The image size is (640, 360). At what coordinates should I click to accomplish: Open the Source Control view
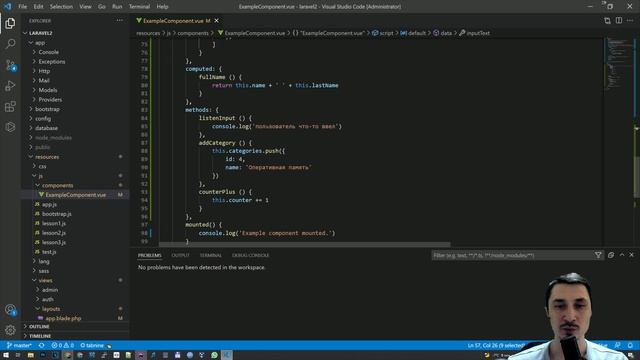click(10, 65)
